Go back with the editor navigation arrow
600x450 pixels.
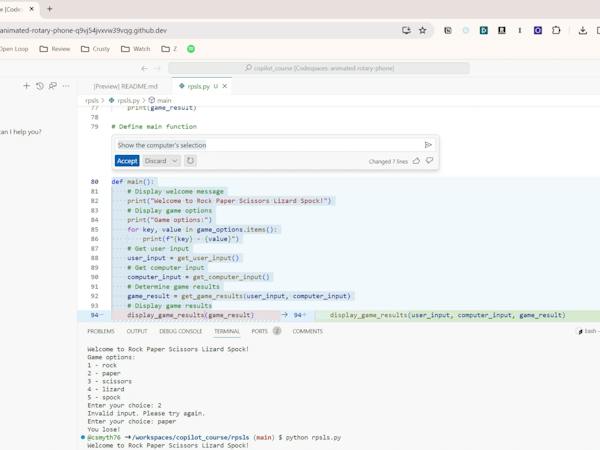tap(144, 68)
